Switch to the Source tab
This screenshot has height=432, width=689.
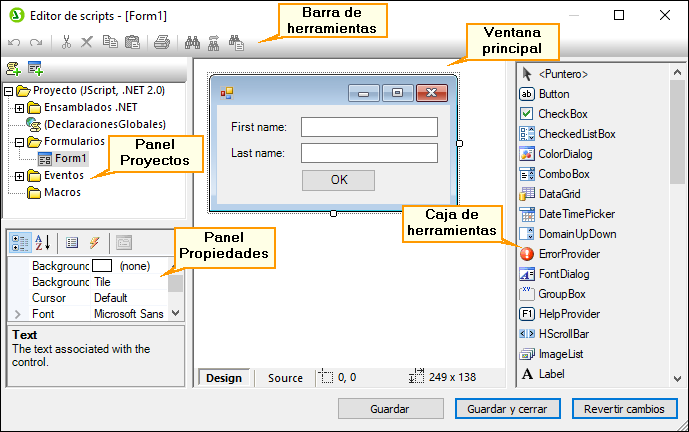coord(285,378)
